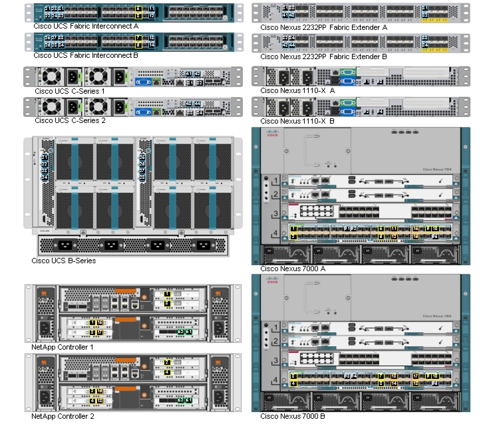Click the left fan on UCS C-Series 2

51,107
